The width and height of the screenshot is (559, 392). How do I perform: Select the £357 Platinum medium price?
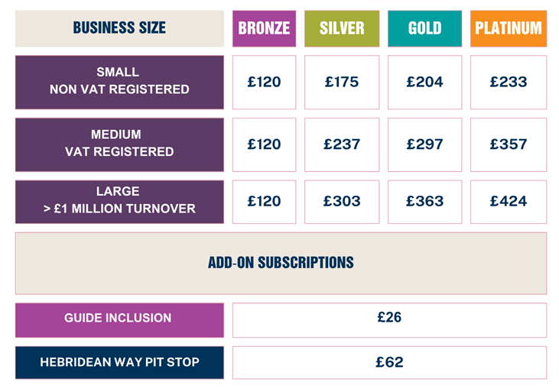508,144
